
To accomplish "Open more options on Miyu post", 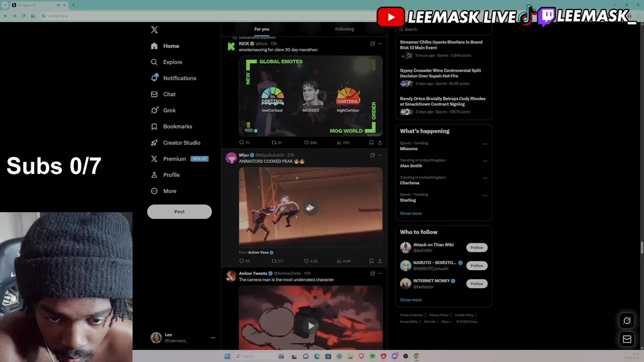I will click(x=380, y=155).
